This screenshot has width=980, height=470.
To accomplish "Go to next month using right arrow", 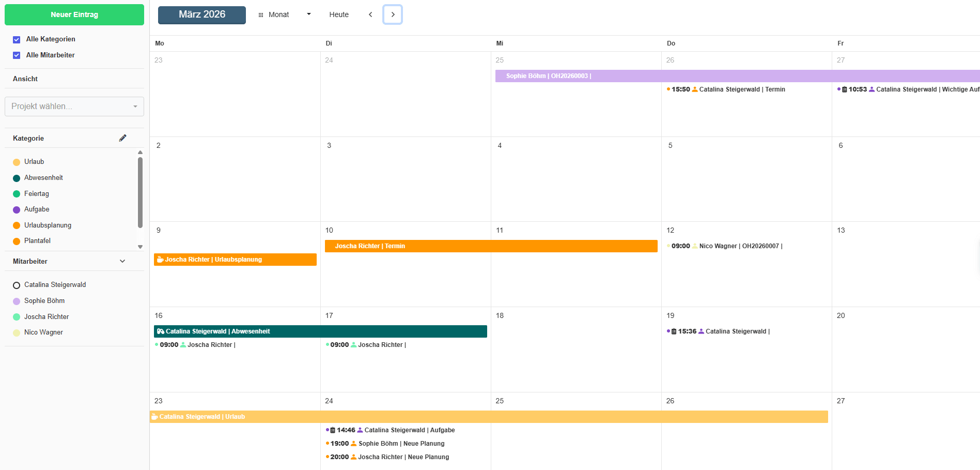I will pos(393,14).
